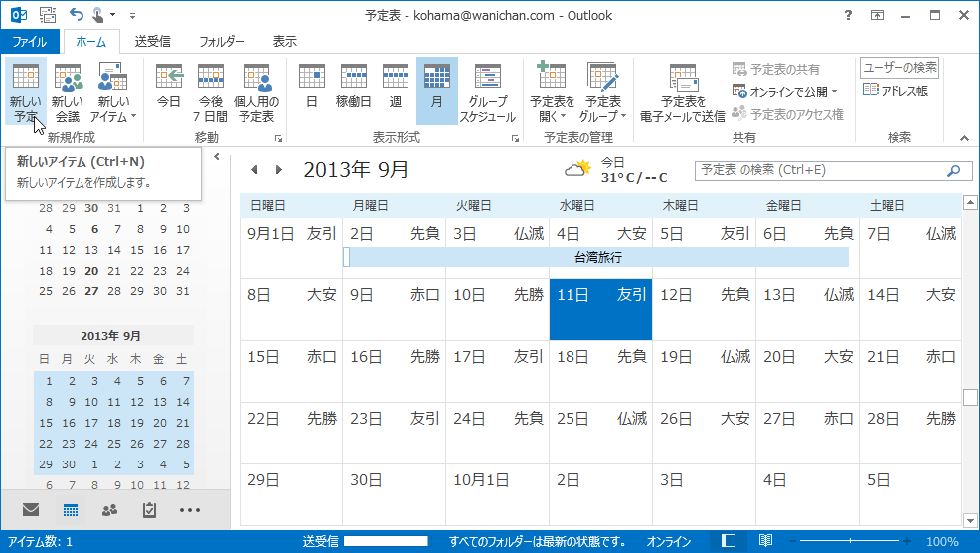Go to the previous month arrow
The height and width of the screenshot is (553, 980).
tap(254, 169)
